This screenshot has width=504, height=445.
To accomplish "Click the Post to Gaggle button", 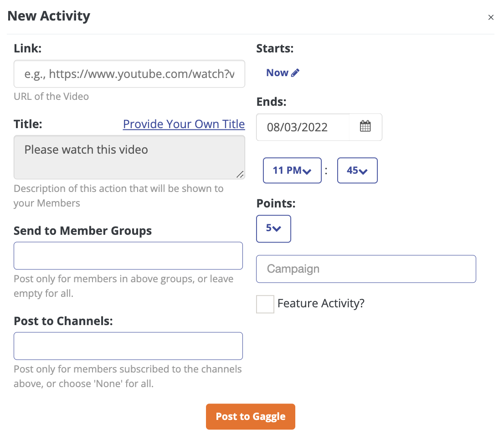I will [250, 416].
